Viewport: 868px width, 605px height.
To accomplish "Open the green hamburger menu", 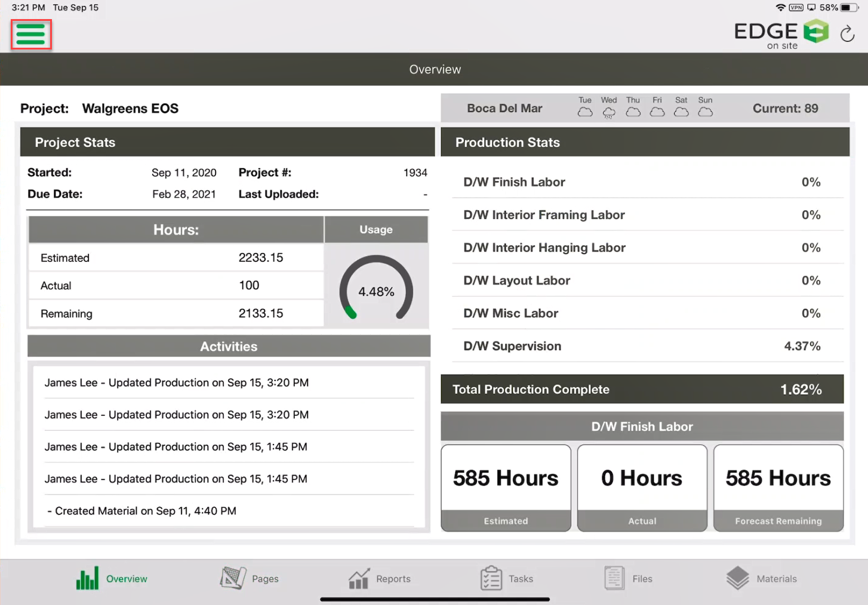I will pyautogui.click(x=31, y=35).
